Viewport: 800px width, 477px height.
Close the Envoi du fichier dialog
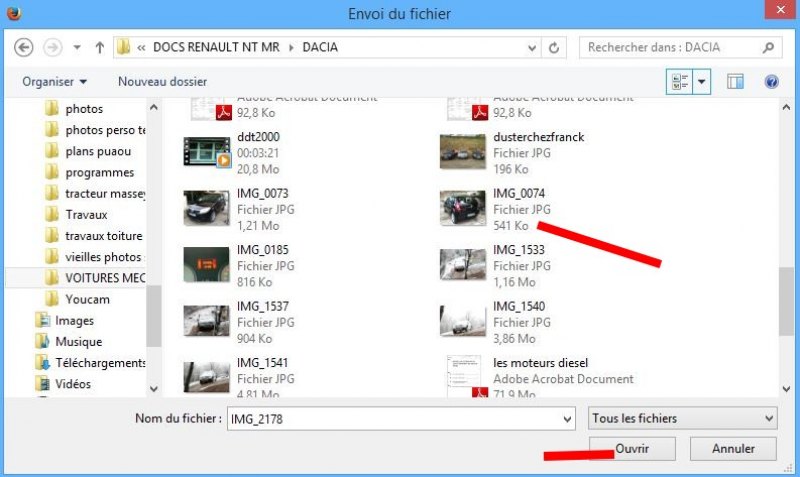(x=781, y=10)
